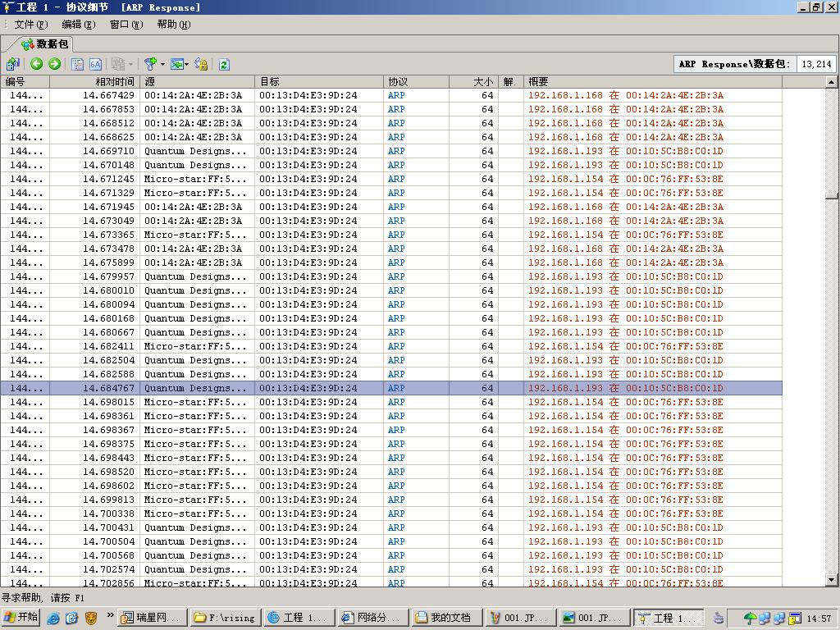Screen dimensions: 840x630
Task: Click the packet list view icon
Action: click(78, 64)
